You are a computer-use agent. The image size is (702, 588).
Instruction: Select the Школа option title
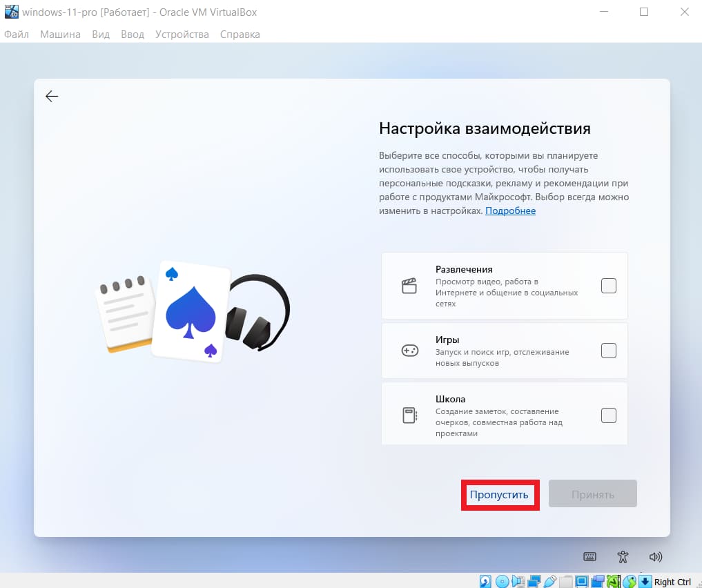(x=450, y=399)
